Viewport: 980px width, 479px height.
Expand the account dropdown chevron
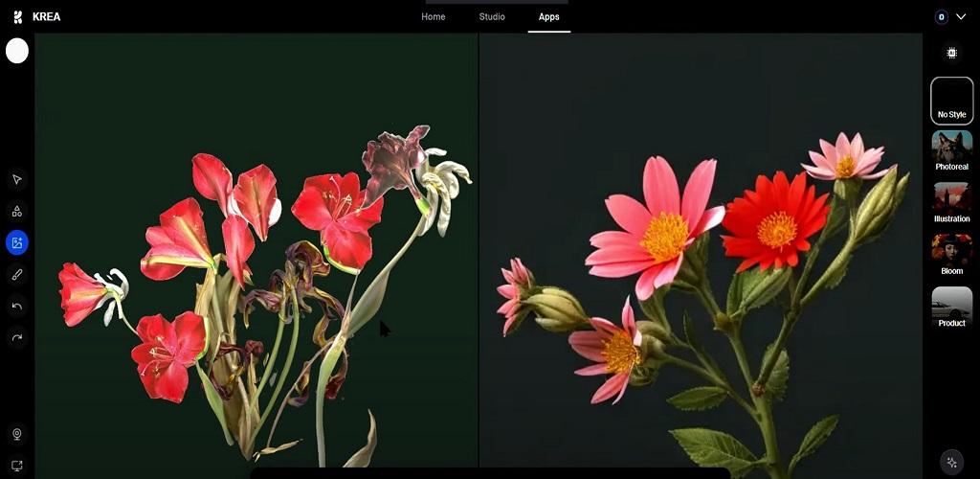961,17
